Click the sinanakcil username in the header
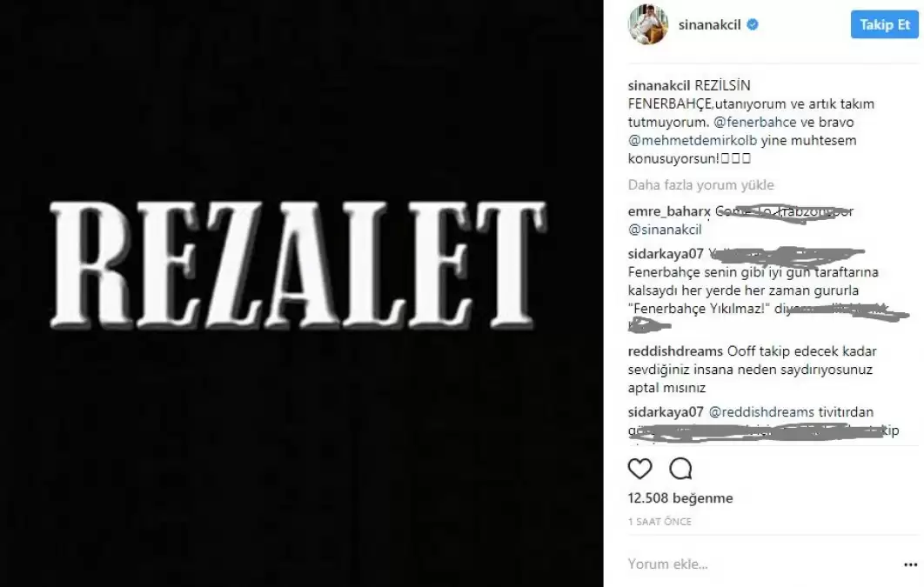The height and width of the screenshot is (587, 924). 709,24
